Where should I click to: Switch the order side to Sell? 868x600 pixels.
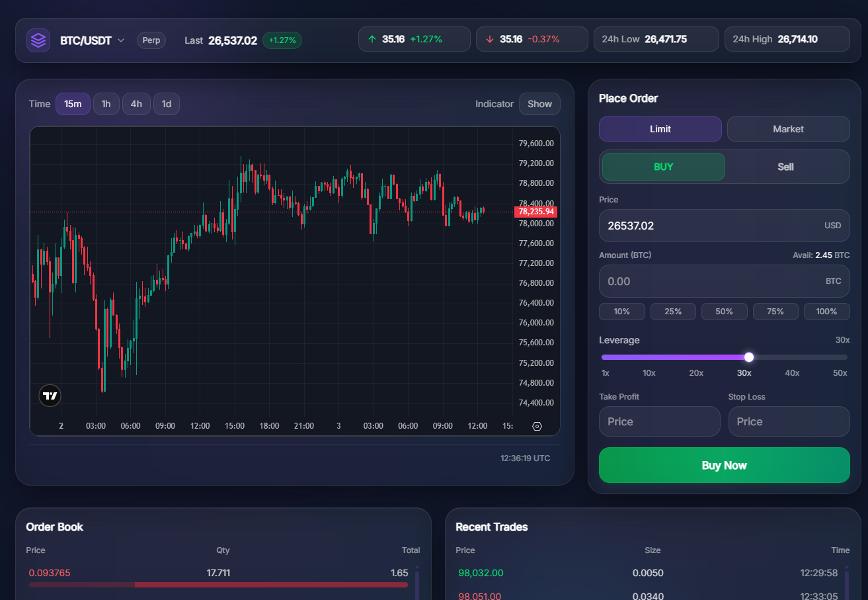785,167
